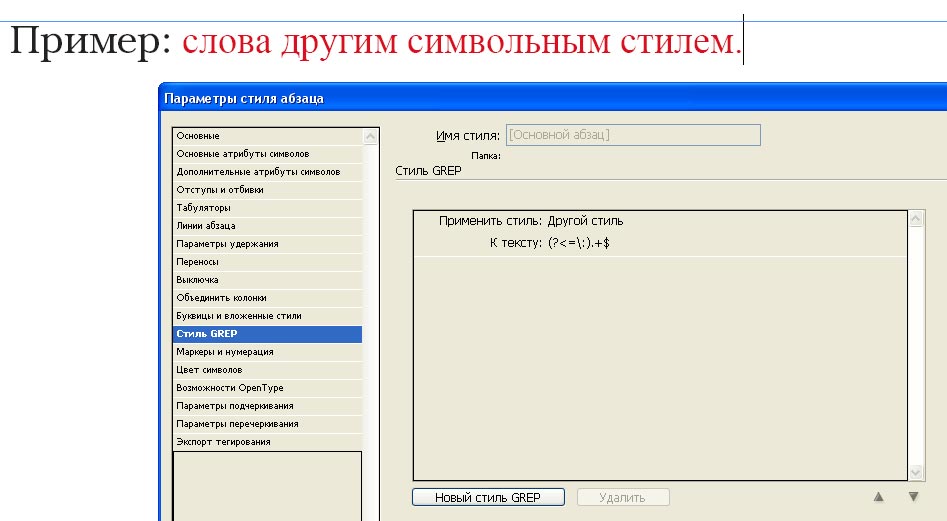Go to Цвет символов section
The width and height of the screenshot is (947, 521).
tap(268, 370)
